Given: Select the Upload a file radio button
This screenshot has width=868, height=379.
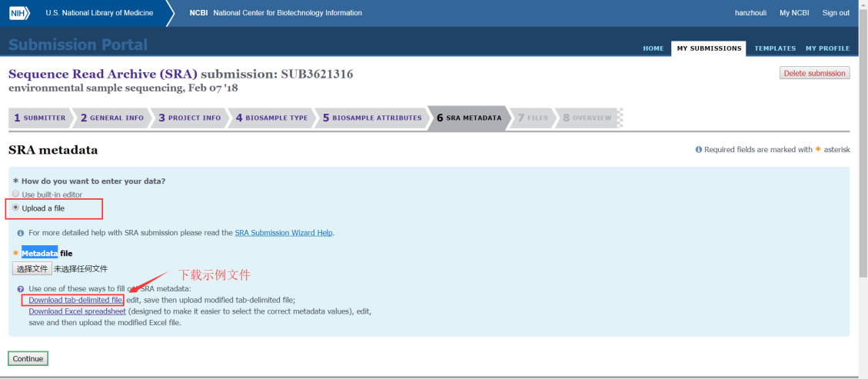Looking at the screenshot, I should pos(15,208).
